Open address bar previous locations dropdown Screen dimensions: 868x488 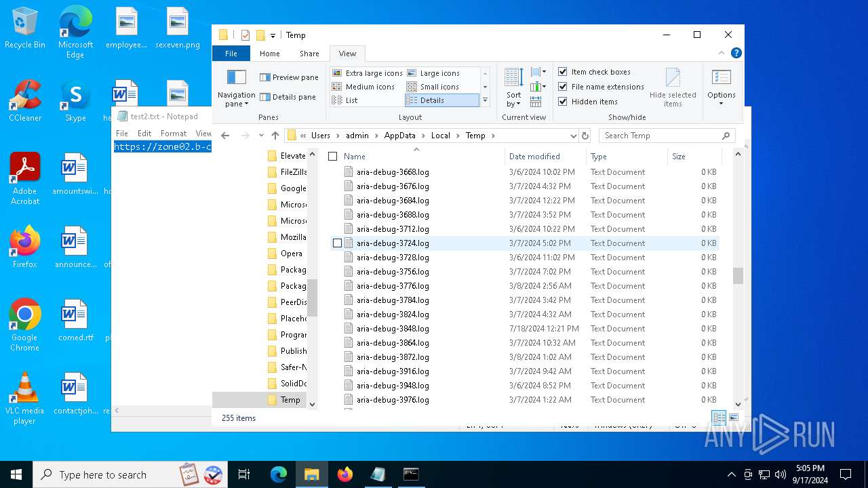point(573,136)
